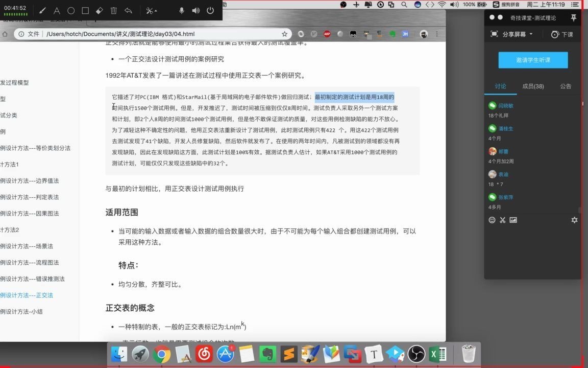Open sidebar link 例设计方法---正交法
Image resolution: width=588 pixels, height=368 pixels.
point(27,295)
